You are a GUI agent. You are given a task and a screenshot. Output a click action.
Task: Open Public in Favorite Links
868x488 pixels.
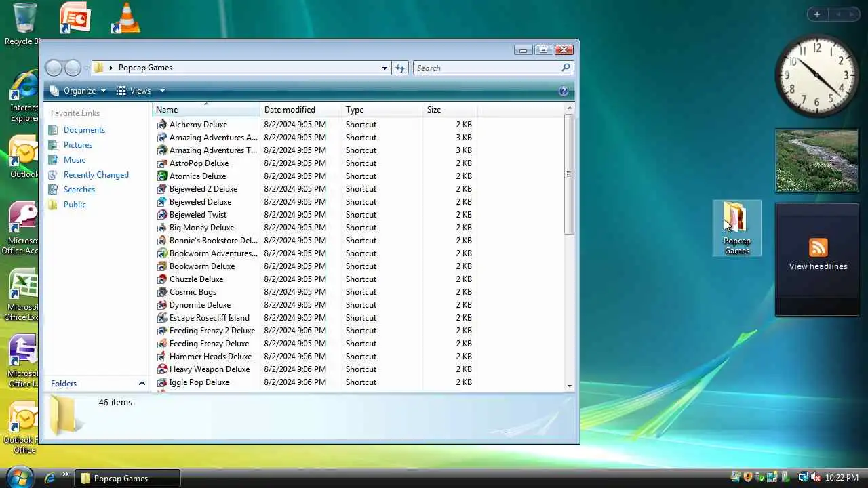click(x=75, y=205)
